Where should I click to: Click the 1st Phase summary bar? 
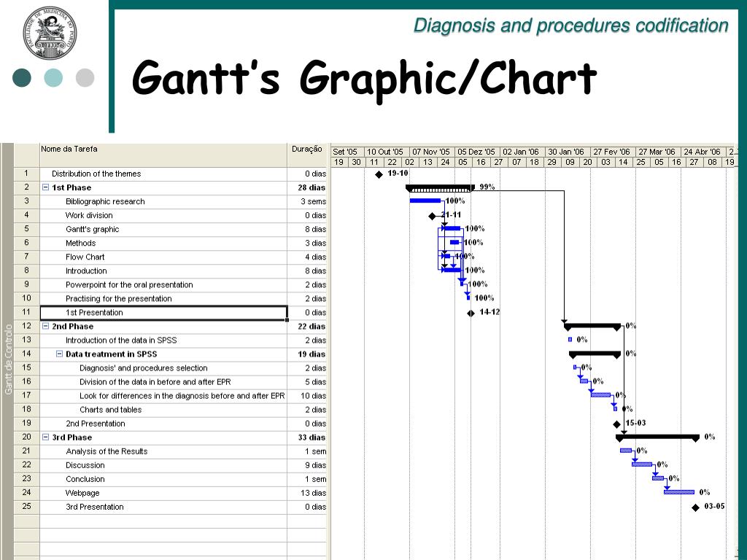[x=440, y=188]
